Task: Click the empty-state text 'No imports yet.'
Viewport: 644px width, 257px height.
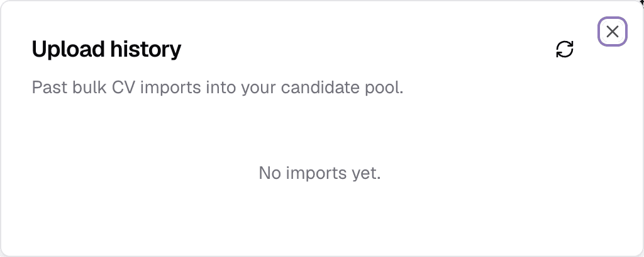Action: coord(320,173)
